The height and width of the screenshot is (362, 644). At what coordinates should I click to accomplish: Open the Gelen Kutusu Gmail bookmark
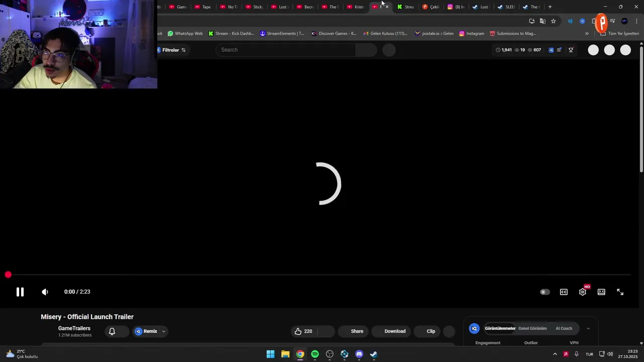tap(385, 34)
